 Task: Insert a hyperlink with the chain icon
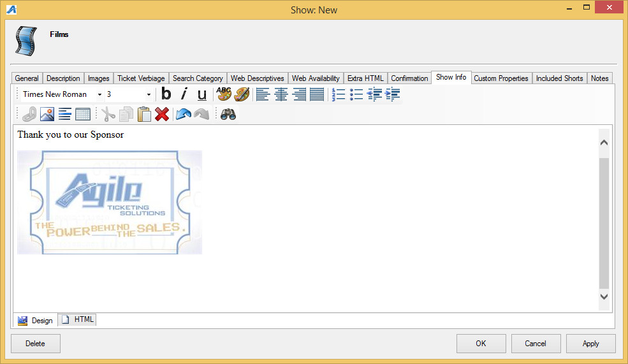coord(29,115)
